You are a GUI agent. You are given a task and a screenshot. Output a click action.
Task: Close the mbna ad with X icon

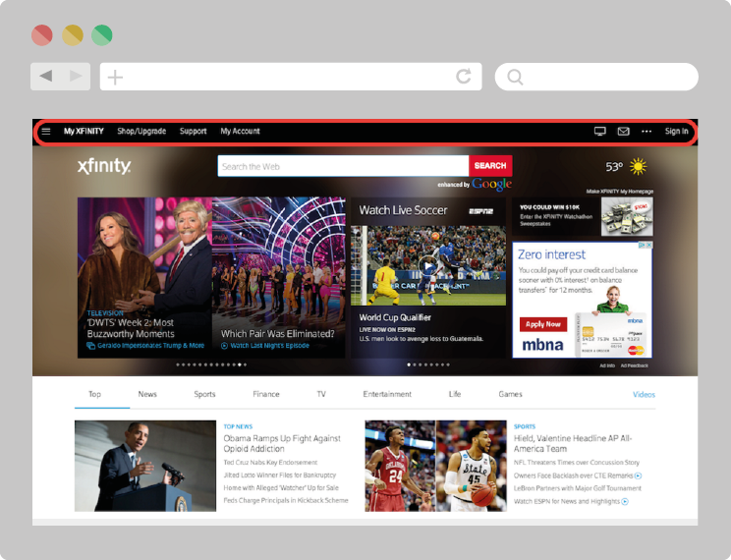pyautogui.click(x=648, y=245)
